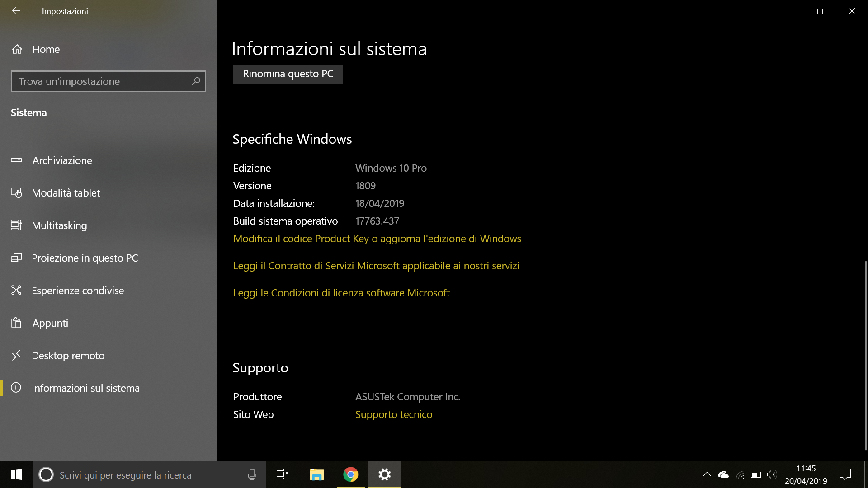Open Archiviazione settings
Viewport: 868px width, 488px height.
tap(108, 160)
